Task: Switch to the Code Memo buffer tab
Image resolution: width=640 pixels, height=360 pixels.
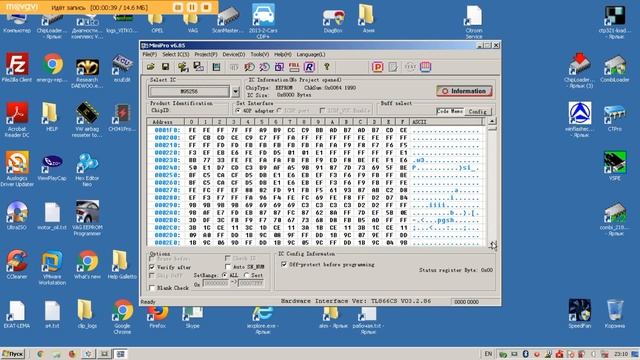Action: (450, 111)
